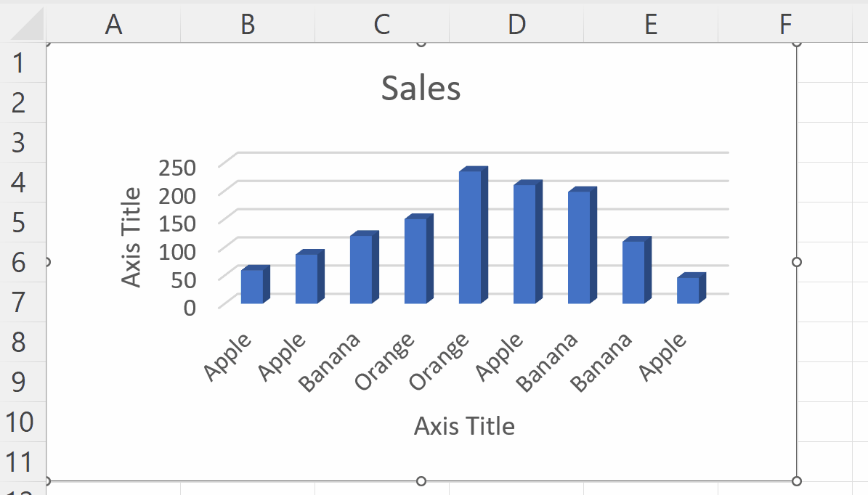The image size is (868, 495).
Task: Select the Sales chart title
Action: click(x=421, y=88)
